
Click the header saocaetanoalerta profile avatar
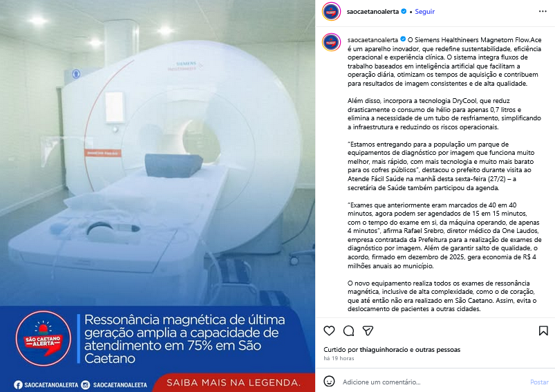(x=331, y=11)
